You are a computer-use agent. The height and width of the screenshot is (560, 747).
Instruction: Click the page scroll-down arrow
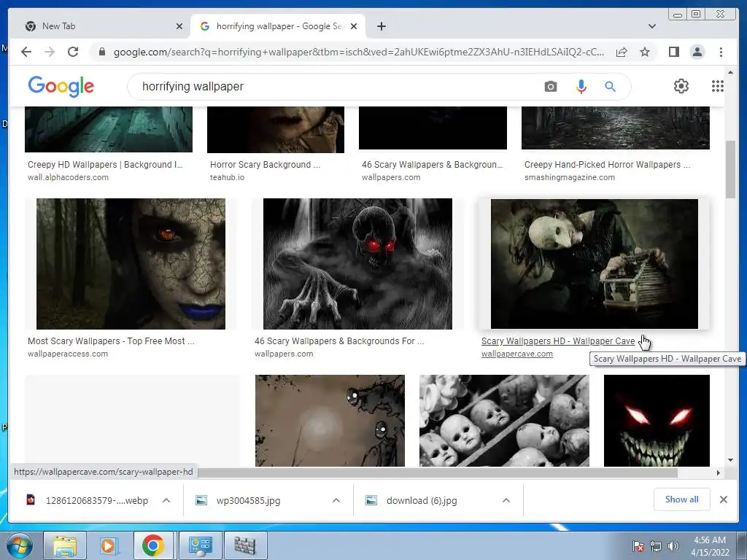point(730,460)
